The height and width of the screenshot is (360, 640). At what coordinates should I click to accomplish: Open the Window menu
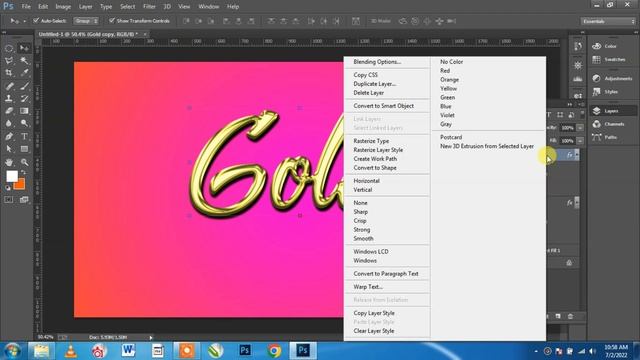coord(209,7)
